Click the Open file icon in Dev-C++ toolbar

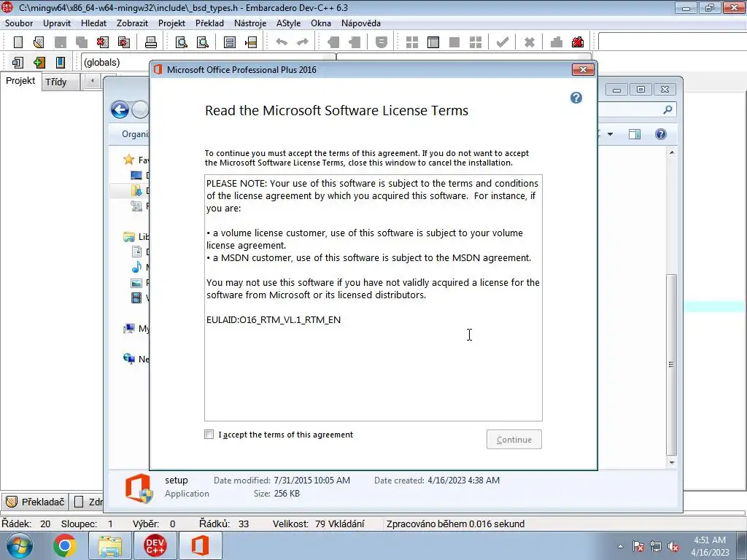click(x=39, y=42)
